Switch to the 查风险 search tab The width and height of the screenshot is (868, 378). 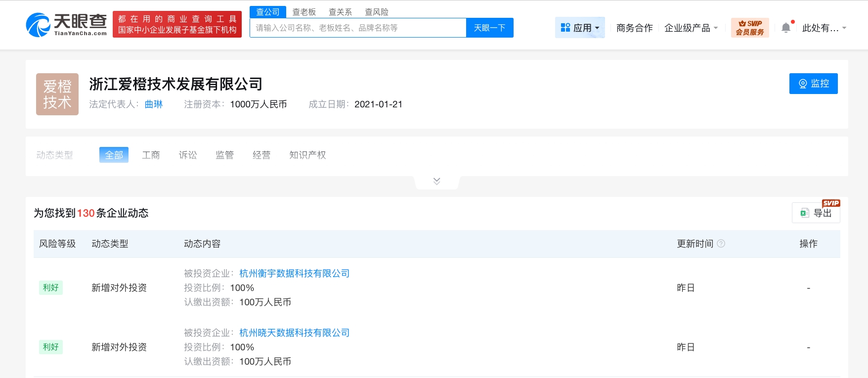tap(377, 12)
